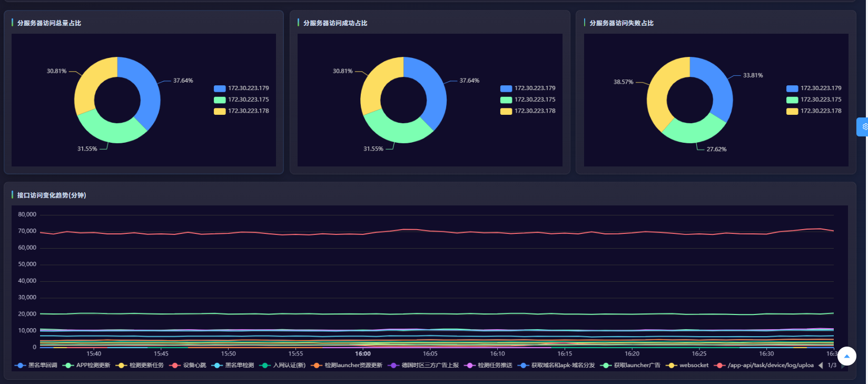Toggle the /app-api/task/device/log/uploa legend item

click(764, 365)
